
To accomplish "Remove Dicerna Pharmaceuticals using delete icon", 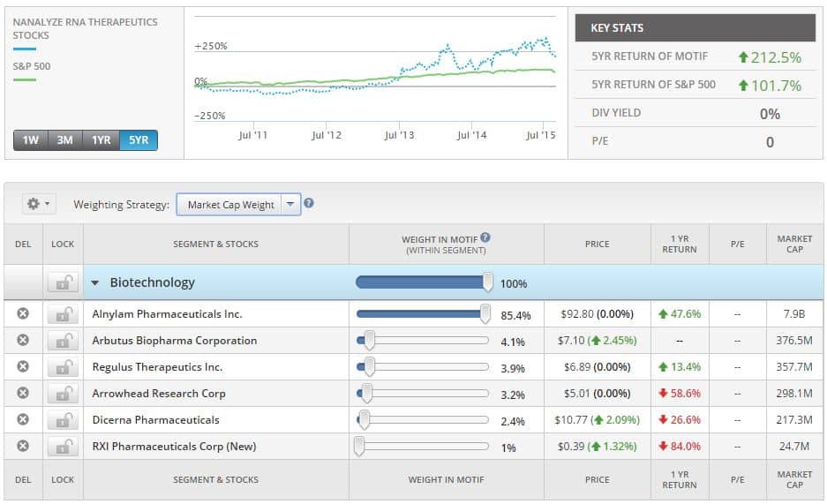I will (23, 420).
